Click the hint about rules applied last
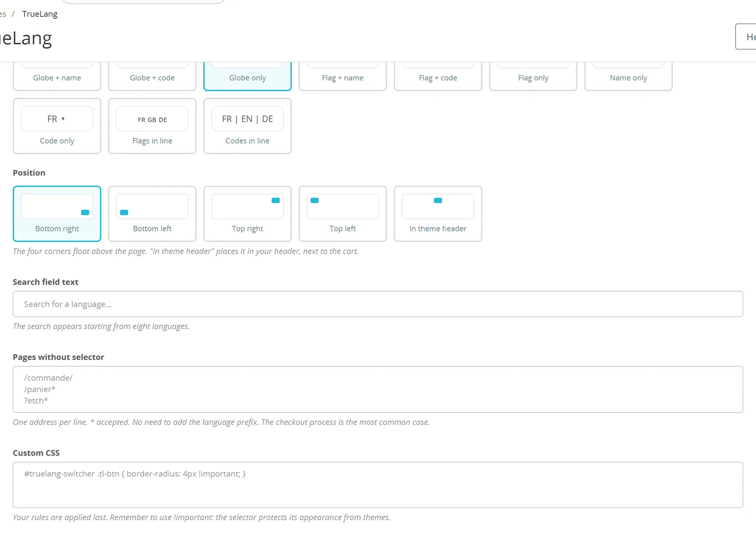 click(202, 517)
